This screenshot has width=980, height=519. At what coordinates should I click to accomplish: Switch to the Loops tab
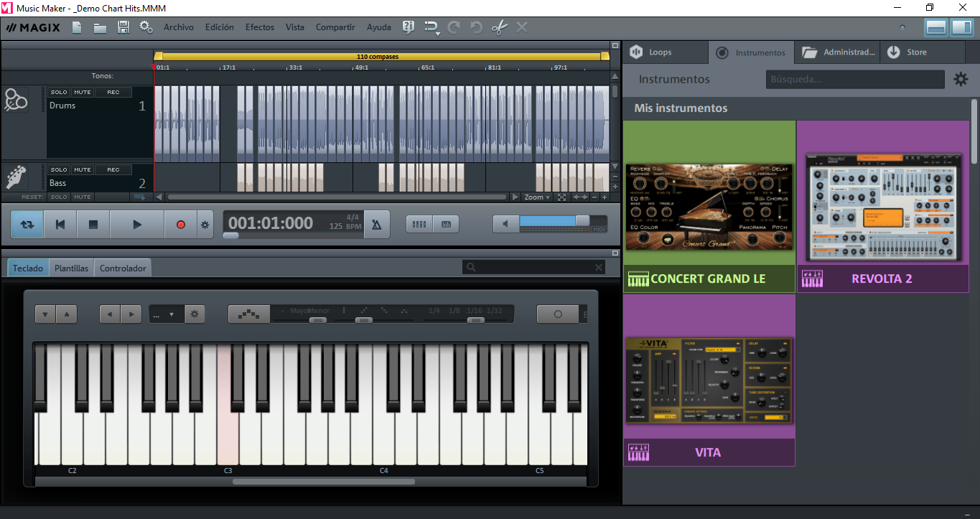pos(665,52)
